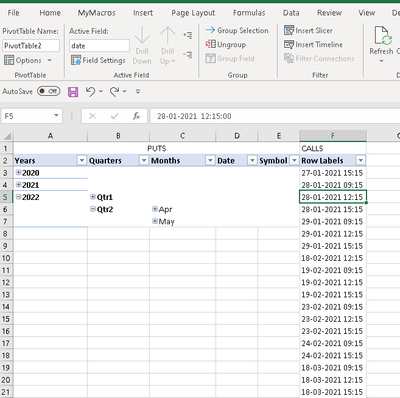Screen dimensions: 400x398
Task: Open the Row Labels filter dropdown
Action: tap(361, 161)
